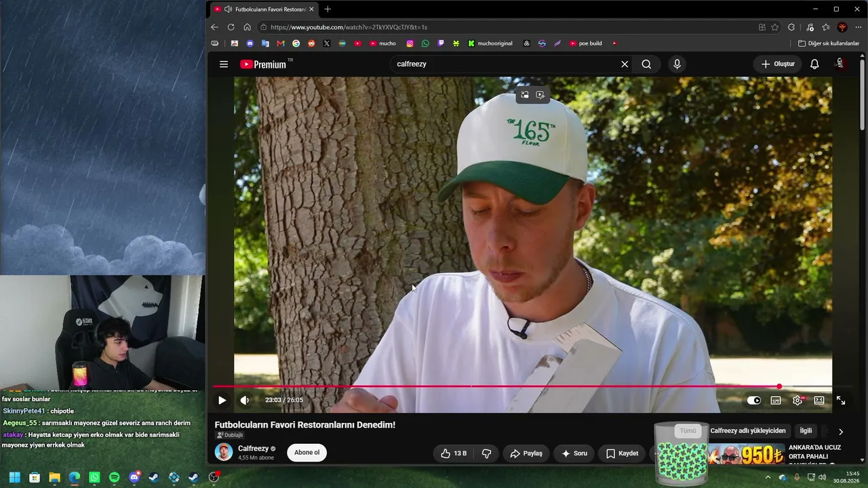Open the poe build bookmark
The image size is (868, 488).
coord(586,43)
